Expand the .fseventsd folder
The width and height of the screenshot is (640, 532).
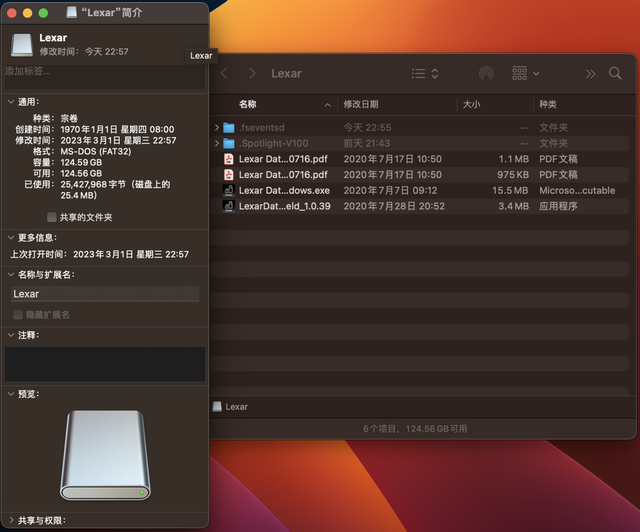tap(217, 128)
